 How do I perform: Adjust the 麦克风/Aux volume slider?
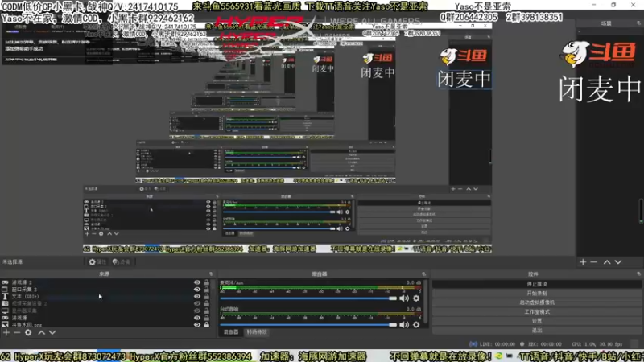click(x=309, y=298)
